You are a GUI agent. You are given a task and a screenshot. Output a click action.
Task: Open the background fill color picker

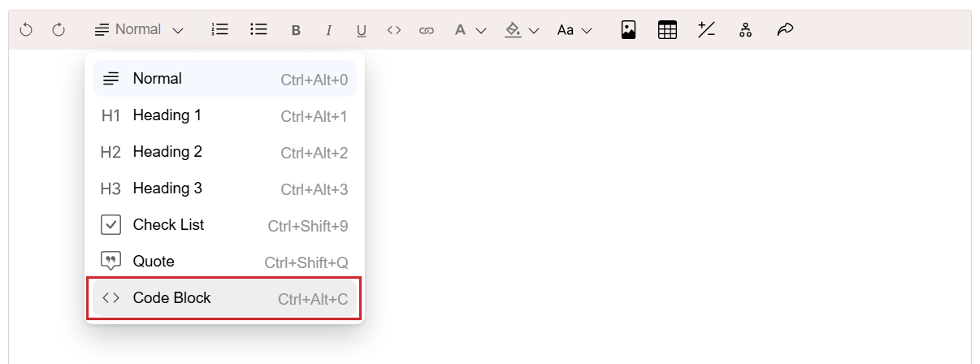tap(522, 30)
